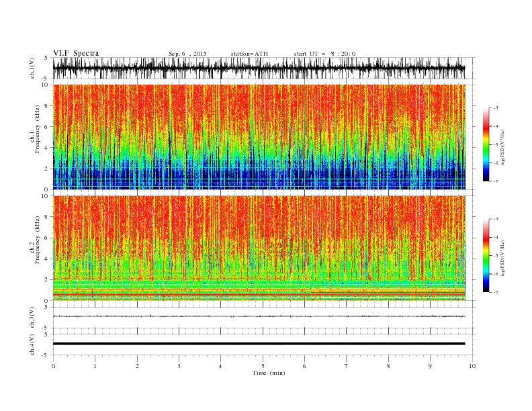532x411 pixels.
Task: Click the "1" tick on the time axis
Action: click(95, 366)
